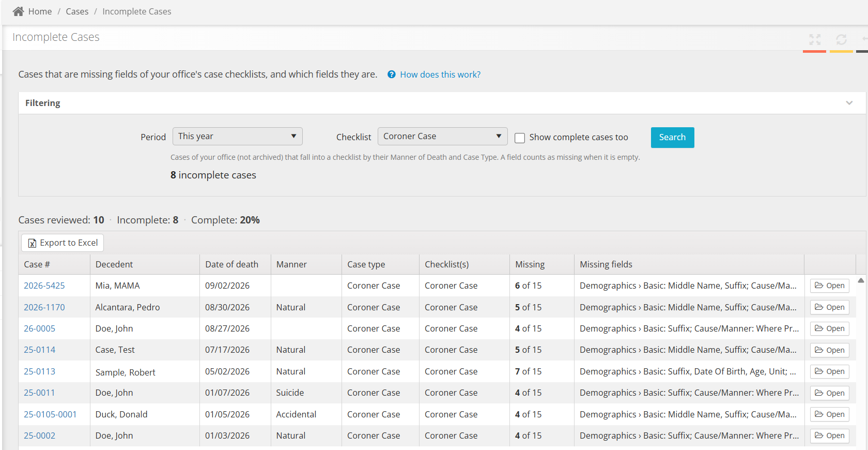Screen dimensions: 868x450
Task: Open case 25-0113 link
Action: tap(39, 371)
